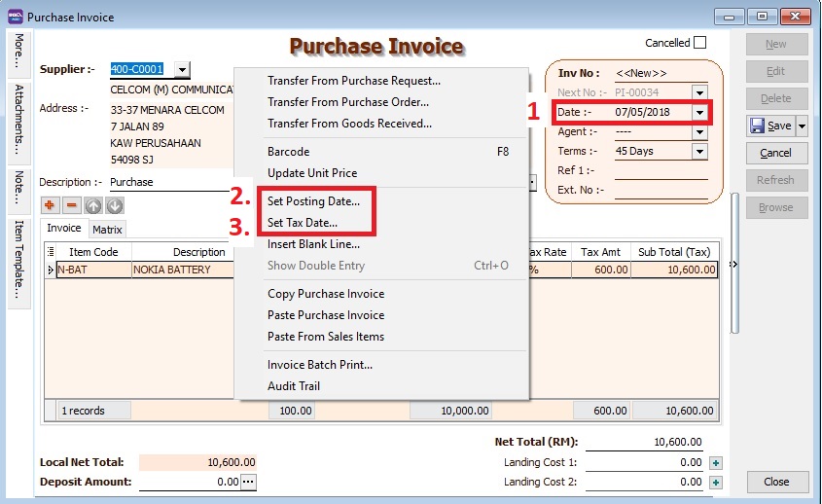Open the Save button dropdown arrow
Viewport: 822px width, 504px height.
coord(802,126)
